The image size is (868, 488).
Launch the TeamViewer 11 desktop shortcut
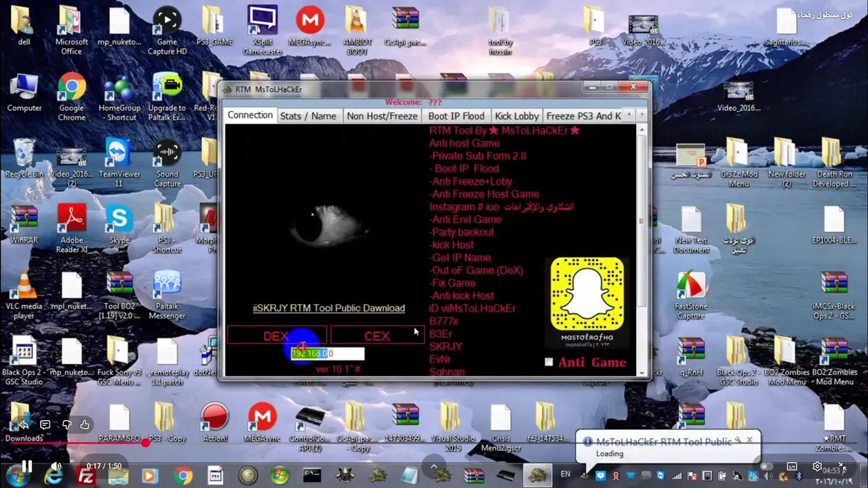(119, 163)
